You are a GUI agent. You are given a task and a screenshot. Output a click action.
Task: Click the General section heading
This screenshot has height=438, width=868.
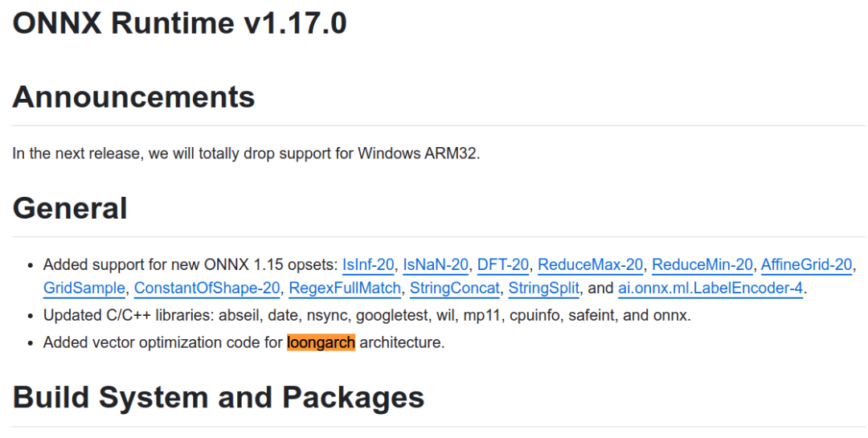(70, 208)
